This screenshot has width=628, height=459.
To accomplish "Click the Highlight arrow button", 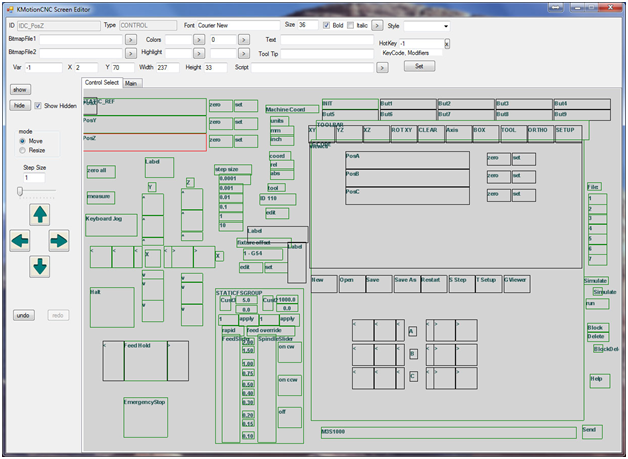I will [x=197, y=51].
